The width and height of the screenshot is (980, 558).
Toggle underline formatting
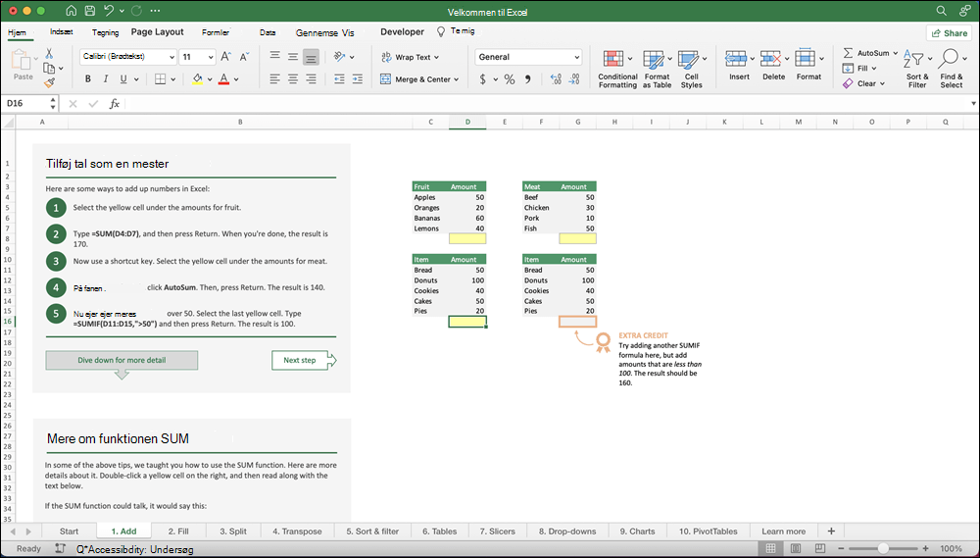click(123, 79)
